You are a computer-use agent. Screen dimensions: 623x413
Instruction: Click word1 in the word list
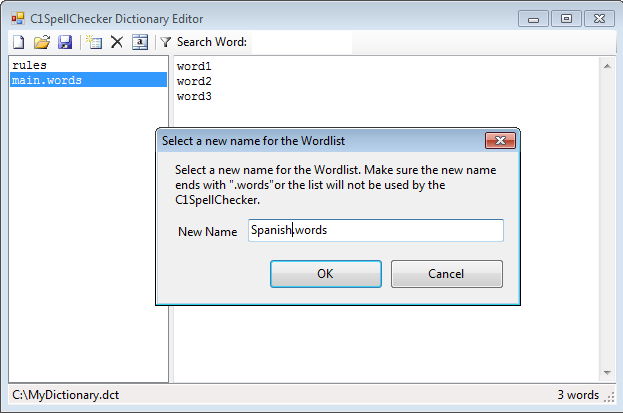point(194,66)
